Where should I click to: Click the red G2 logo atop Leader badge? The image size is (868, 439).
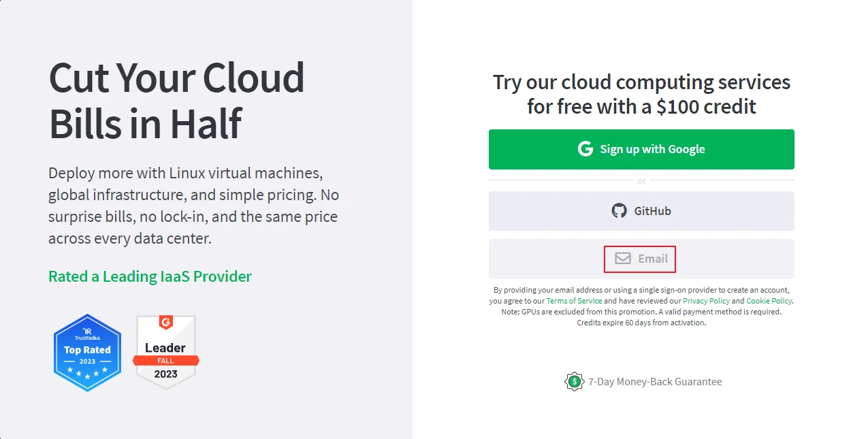coord(165,323)
